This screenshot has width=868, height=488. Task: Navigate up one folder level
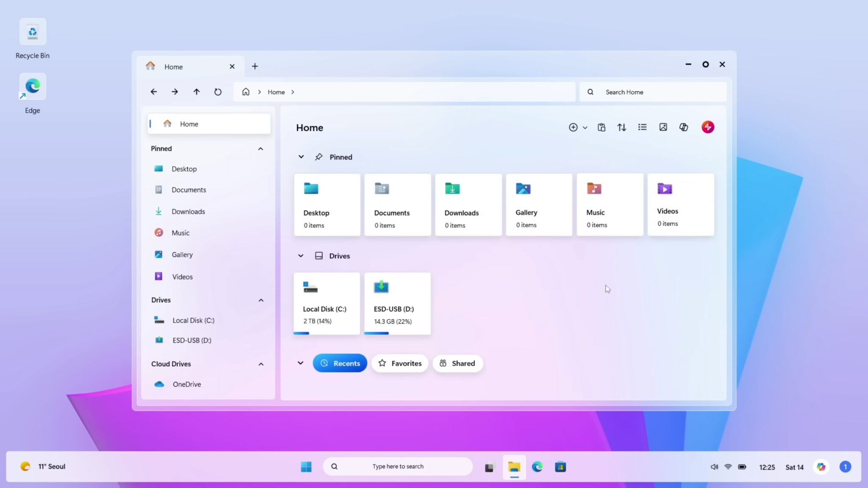(196, 91)
